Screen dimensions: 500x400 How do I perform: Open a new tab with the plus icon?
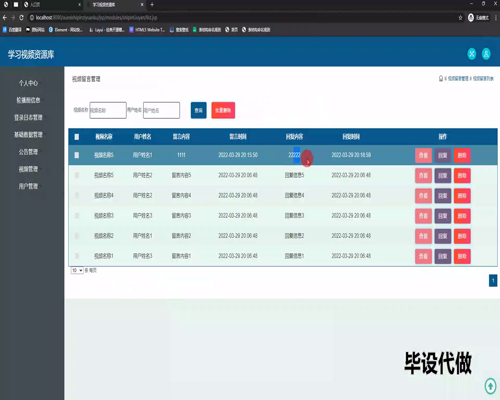(152, 5)
